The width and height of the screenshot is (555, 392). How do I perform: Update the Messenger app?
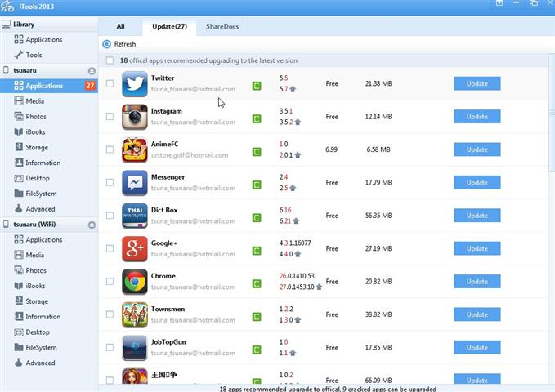[477, 183]
